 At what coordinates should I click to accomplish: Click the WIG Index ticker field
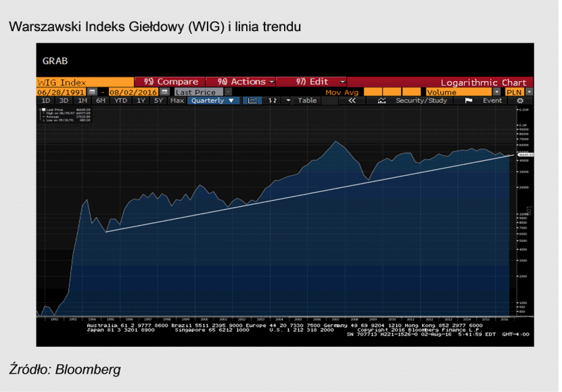pyautogui.click(x=85, y=82)
